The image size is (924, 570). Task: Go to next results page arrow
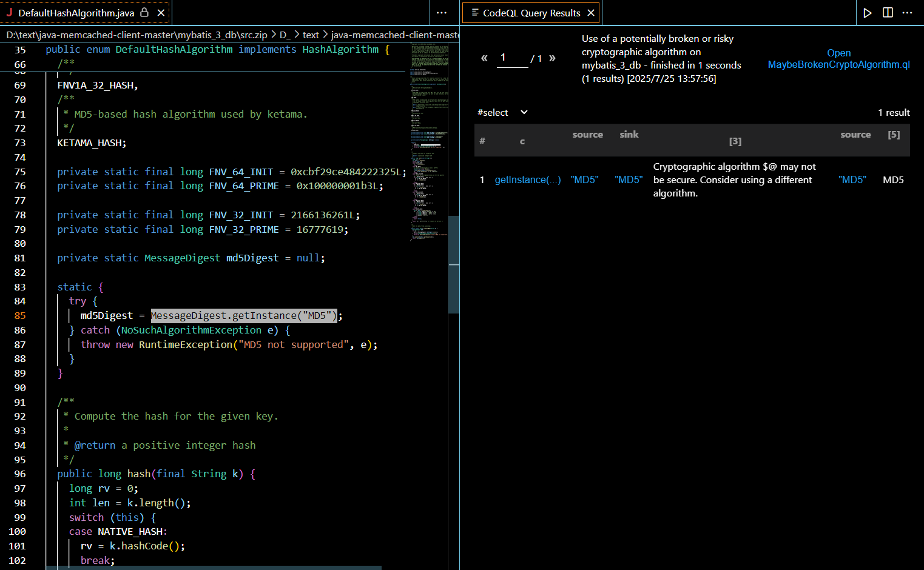click(x=552, y=58)
